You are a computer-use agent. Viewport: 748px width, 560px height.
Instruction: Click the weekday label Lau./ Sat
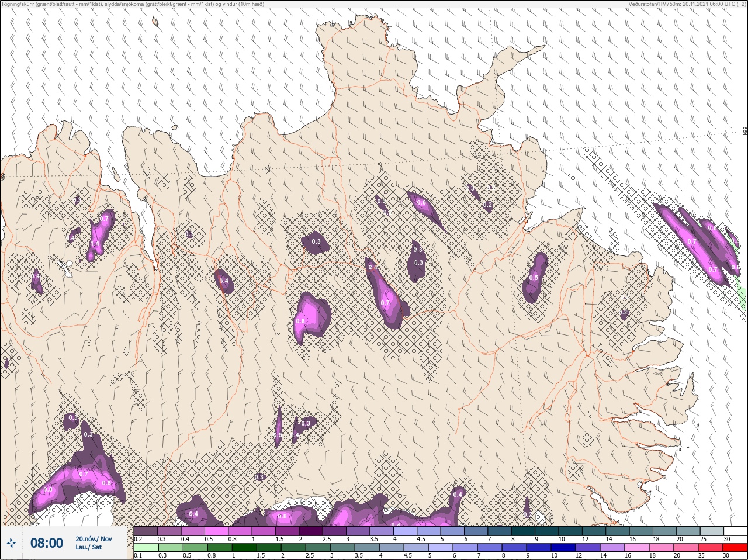coord(88,547)
